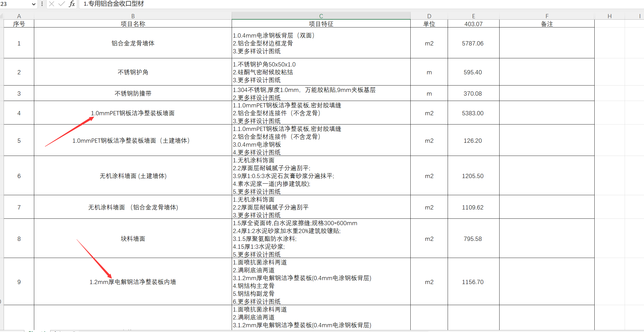Click the formula bar cancel X icon
Viewport: 644px width, 332px height.
click(x=52, y=4)
